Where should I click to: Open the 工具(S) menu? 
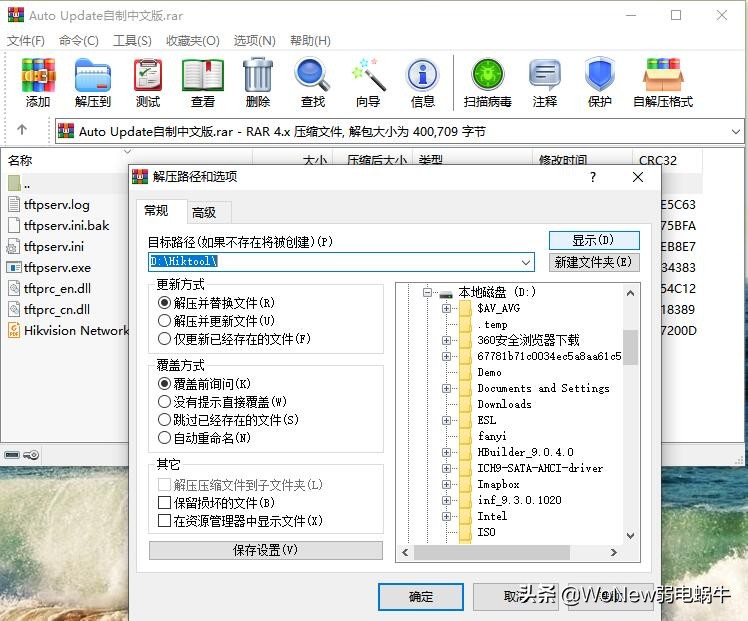point(132,40)
